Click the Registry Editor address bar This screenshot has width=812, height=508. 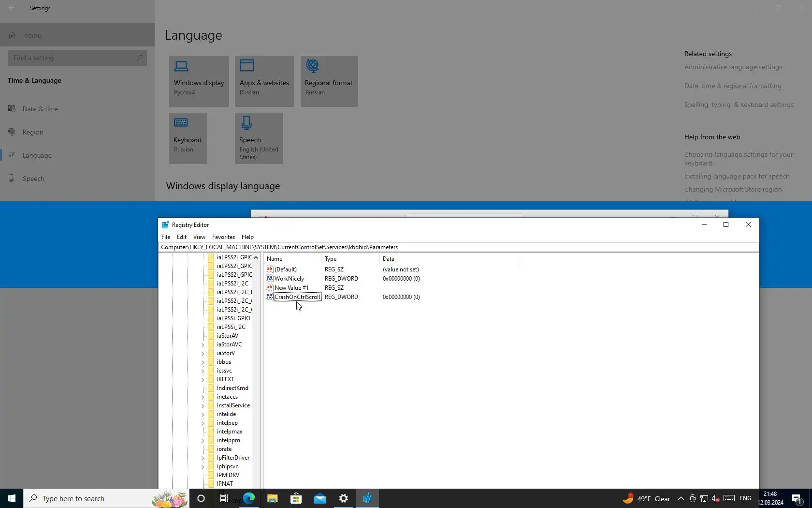(x=459, y=247)
